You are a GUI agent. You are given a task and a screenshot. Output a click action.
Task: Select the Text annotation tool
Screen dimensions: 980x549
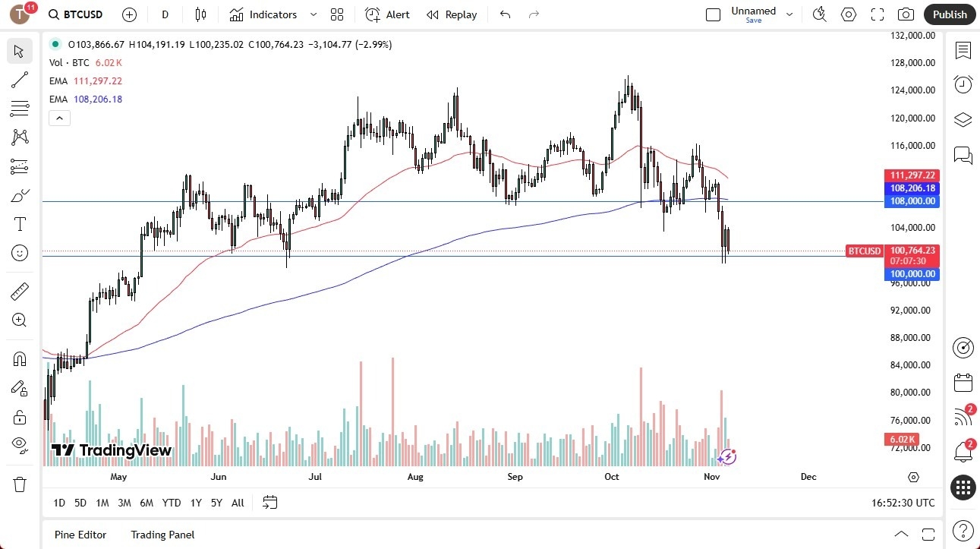(x=20, y=223)
